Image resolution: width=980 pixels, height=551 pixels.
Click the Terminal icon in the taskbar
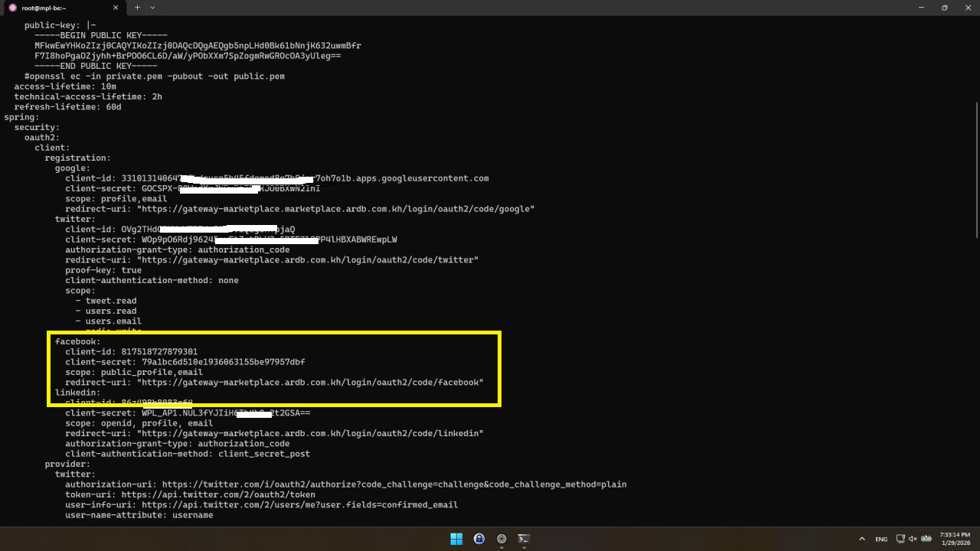pyautogui.click(x=524, y=539)
